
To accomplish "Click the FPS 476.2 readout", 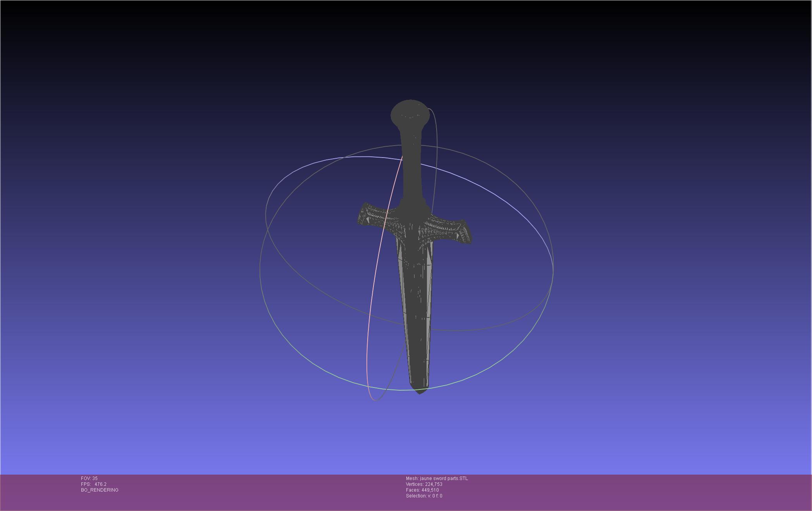I will pos(93,484).
